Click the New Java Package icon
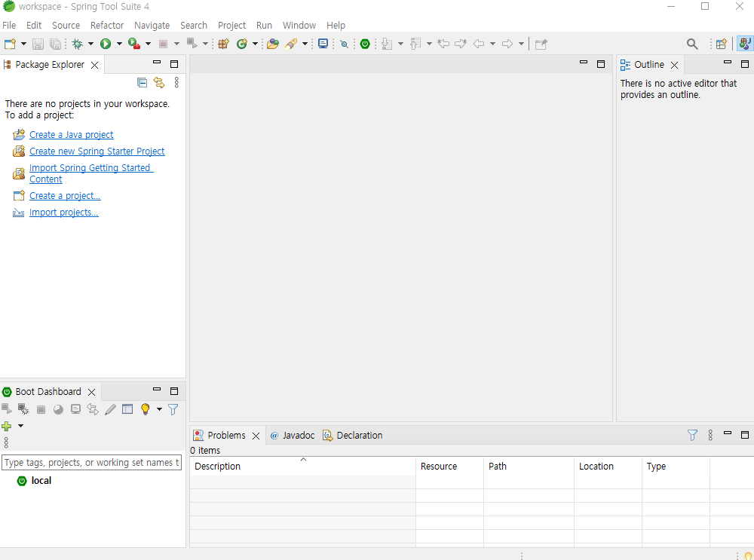 (x=223, y=44)
